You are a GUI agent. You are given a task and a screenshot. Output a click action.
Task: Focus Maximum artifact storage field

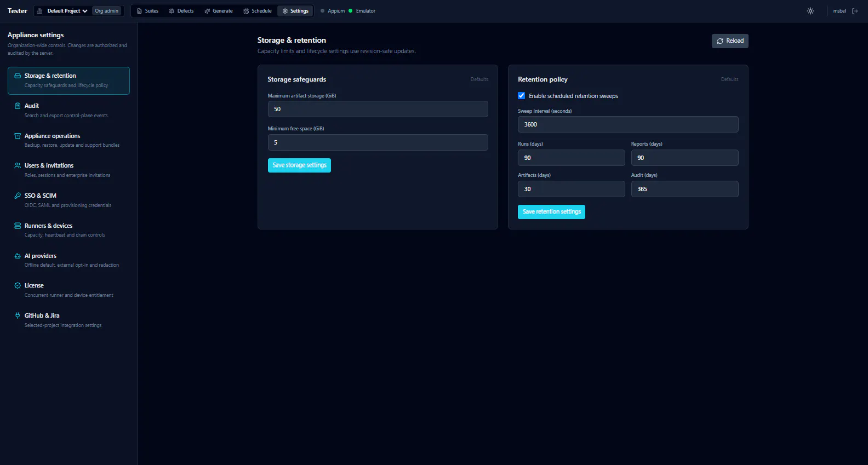pos(378,109)
